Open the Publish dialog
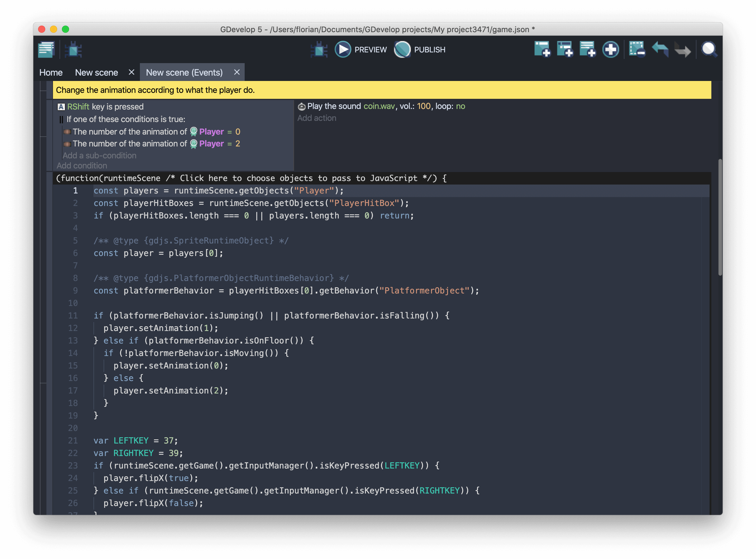This screenshot has height=559, width=756. coord(419,49)
